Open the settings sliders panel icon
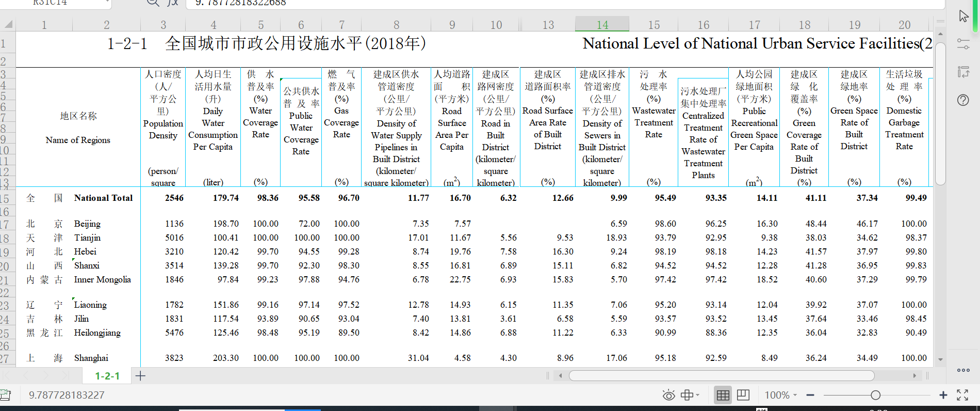 tap(963, 44)
